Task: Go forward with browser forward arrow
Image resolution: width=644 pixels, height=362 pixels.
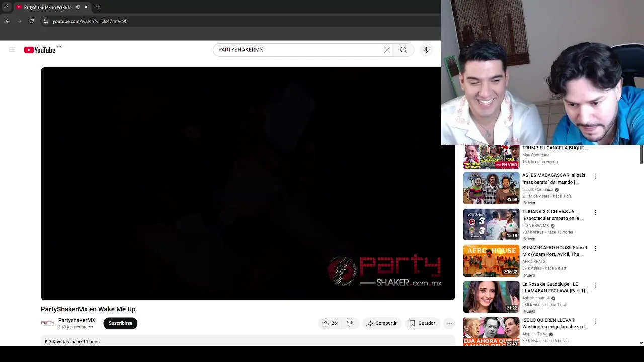Action: point(20,21)
